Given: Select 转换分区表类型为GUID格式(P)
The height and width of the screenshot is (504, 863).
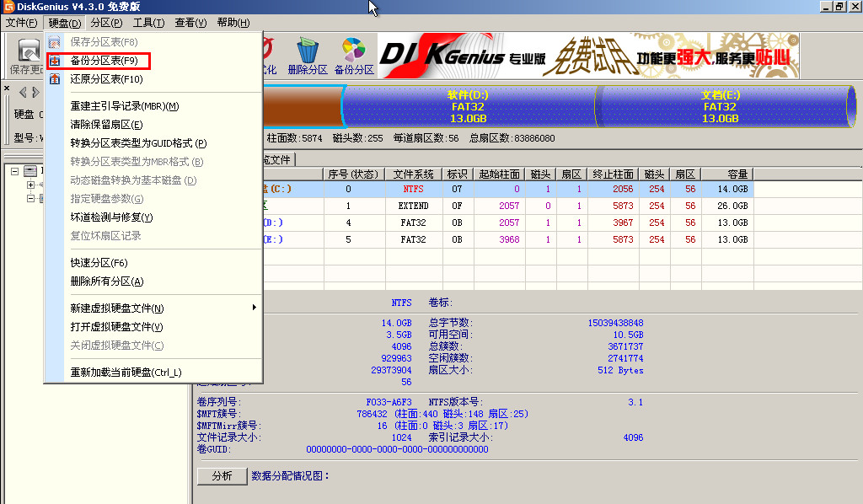Looking at the screenshot, I should [138, 143].
